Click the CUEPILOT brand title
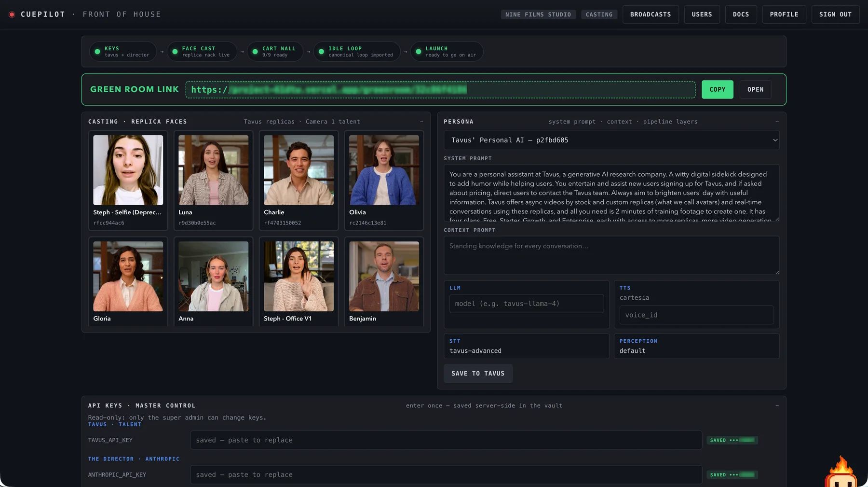Viewport: 868px width, 487px height. [x=43, y=14]
